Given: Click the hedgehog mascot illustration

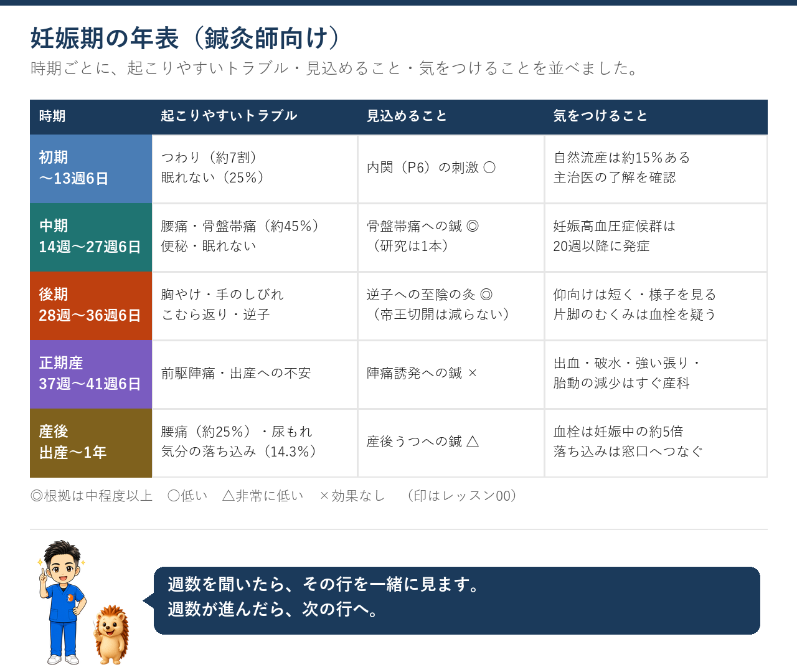Looking at the screenshot, I should click(111, 634).
